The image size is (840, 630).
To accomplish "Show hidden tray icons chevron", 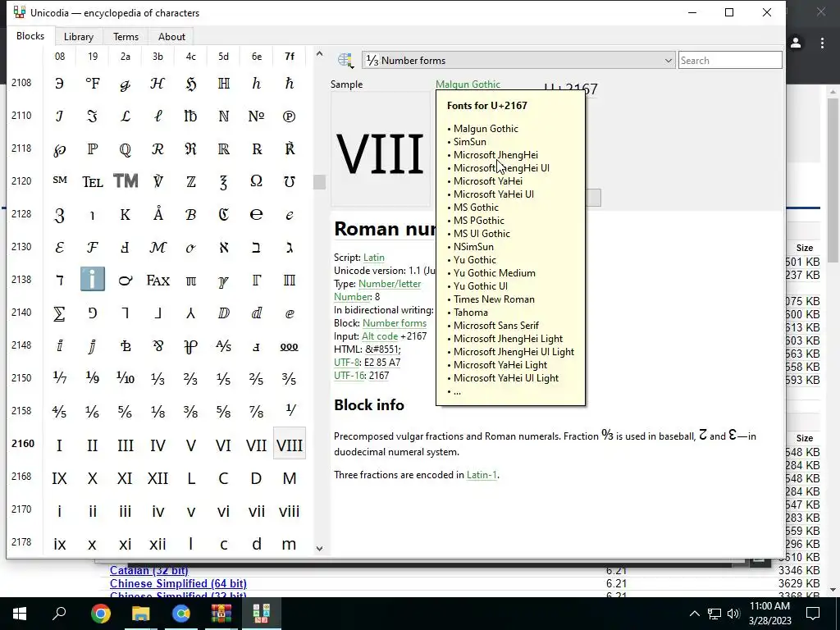I will pos(694,614).
